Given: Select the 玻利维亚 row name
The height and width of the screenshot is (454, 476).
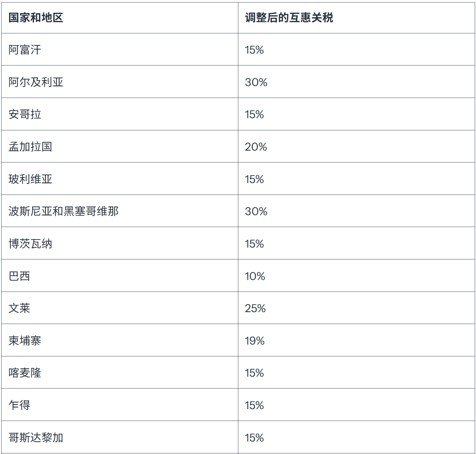Looking at the screenshot, I should pyautogui.click(x=30, y=179).
